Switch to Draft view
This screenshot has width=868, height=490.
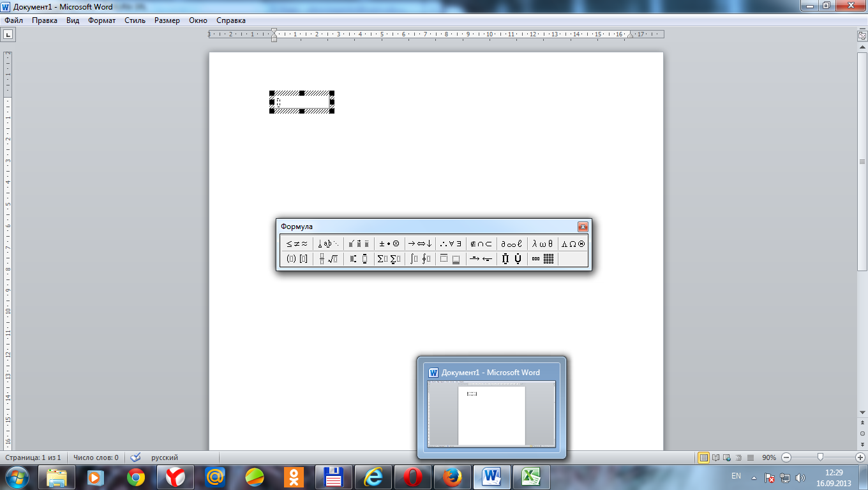[751, 457]
